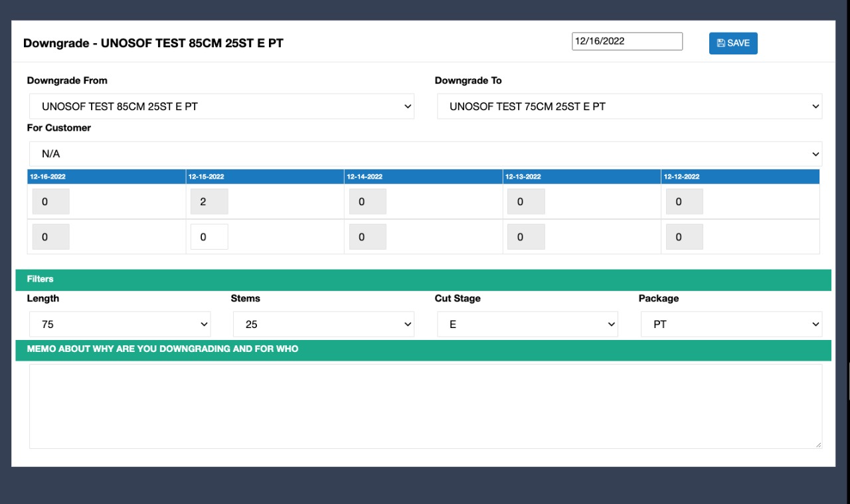Open the Length filter dropdown

120,324
